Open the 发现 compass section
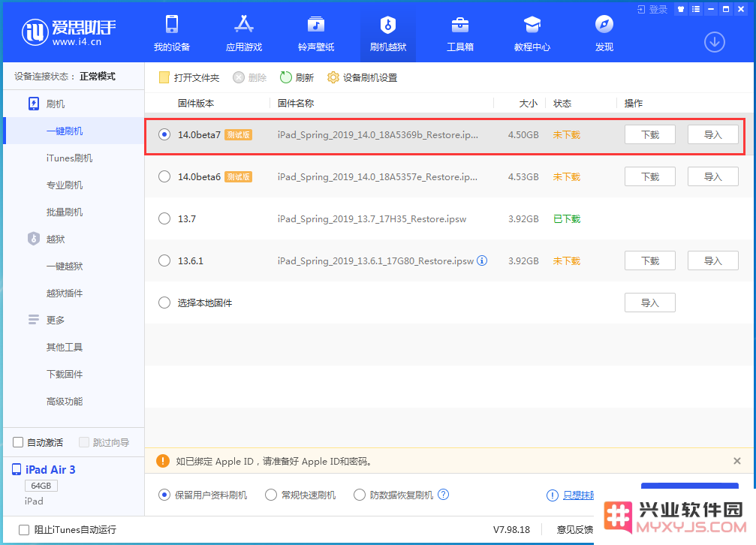The width and height of the screenshot is (756, 545). 604,33
